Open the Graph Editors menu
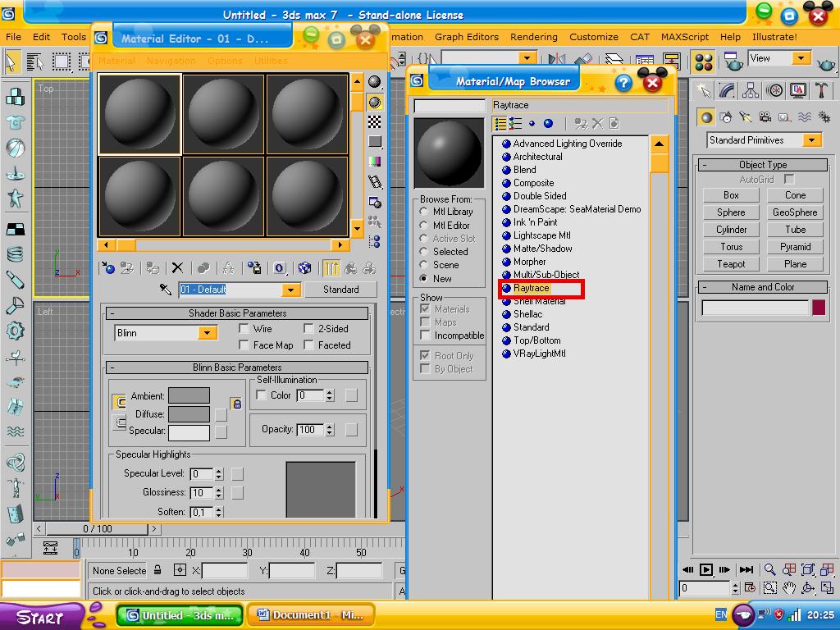 [x=467, y=37]
